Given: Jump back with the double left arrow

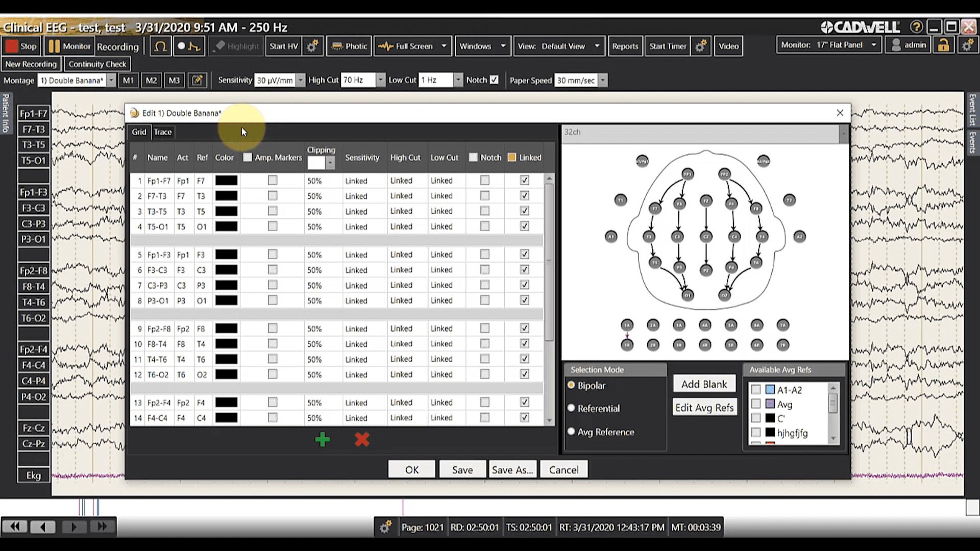Looking at the screenshot, I should point(15,527).
